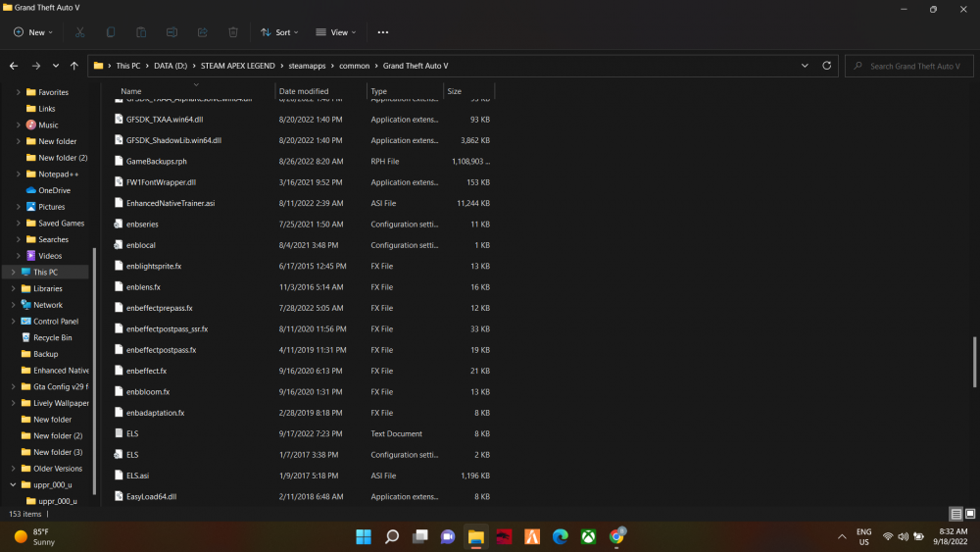Open Windows Start menu
The image size is (980, 552).
tap(364, 536)
